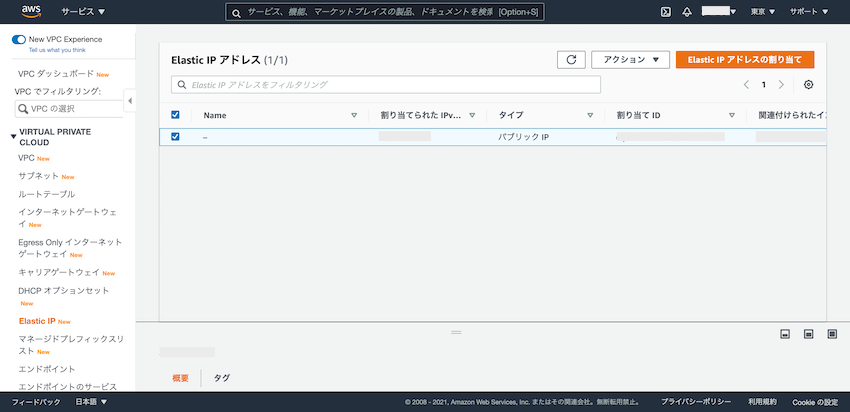This screenshot has height=412, width=850.
Task: Open Elastic IP in sidebar
Action: click(x=37, y=321)
